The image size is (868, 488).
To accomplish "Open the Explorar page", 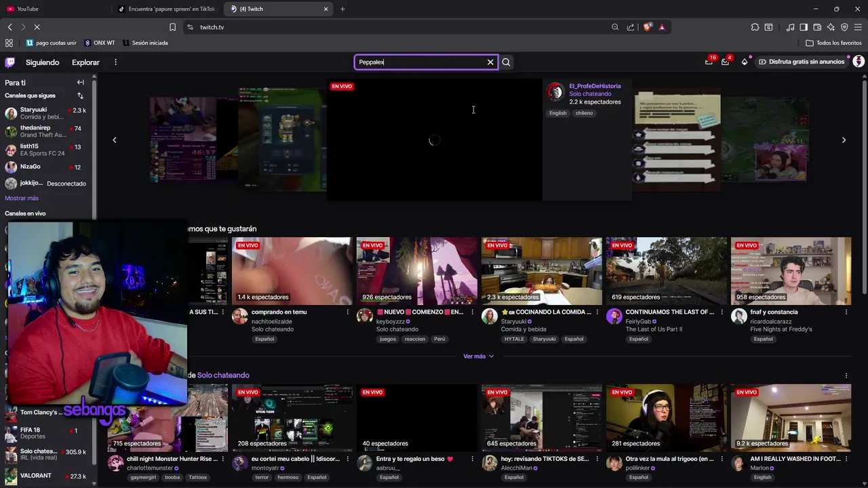I will coord(85,62).
